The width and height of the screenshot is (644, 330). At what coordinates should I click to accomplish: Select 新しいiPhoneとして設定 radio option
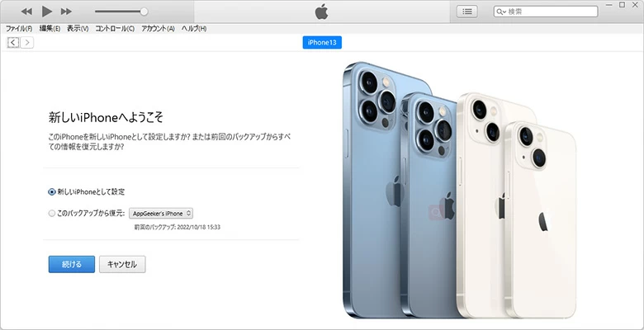[x=51, y=191]
